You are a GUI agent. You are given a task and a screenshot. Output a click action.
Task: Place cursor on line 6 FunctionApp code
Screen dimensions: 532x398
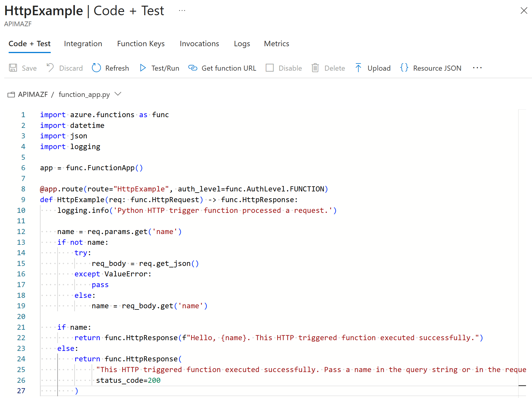coord(100,168)
